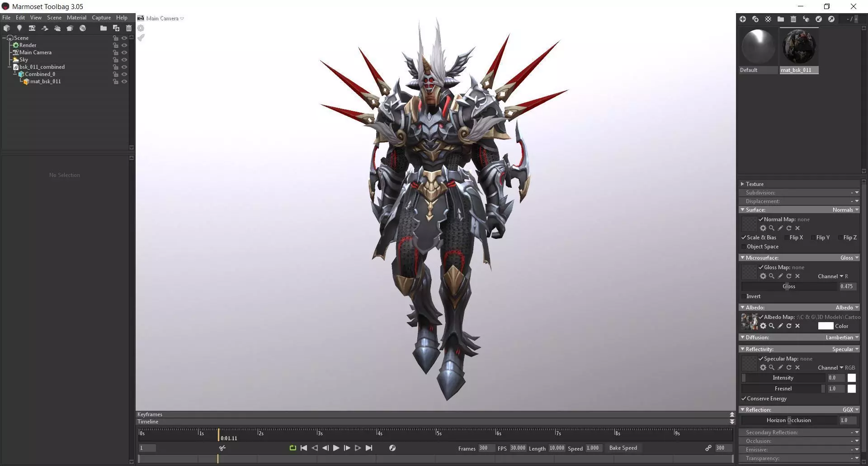
Task: Hide the Combined_0 mesh with the eye icon
Action: [x=124, y=74]
